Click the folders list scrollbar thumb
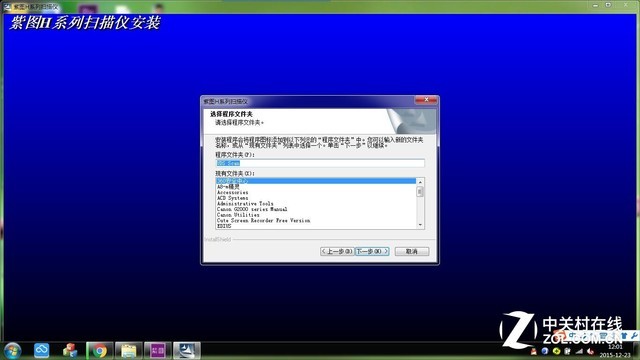Viewport: 640px width, 360px height. tap(420, 191)
